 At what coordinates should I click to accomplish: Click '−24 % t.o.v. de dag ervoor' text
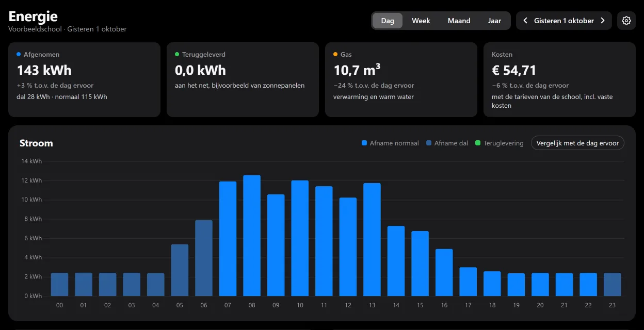pyautogui.click(x=374, y=86)
